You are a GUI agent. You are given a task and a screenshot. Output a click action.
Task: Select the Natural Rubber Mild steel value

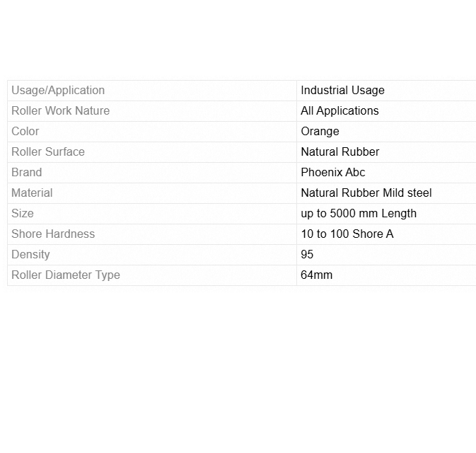[366, 193]
